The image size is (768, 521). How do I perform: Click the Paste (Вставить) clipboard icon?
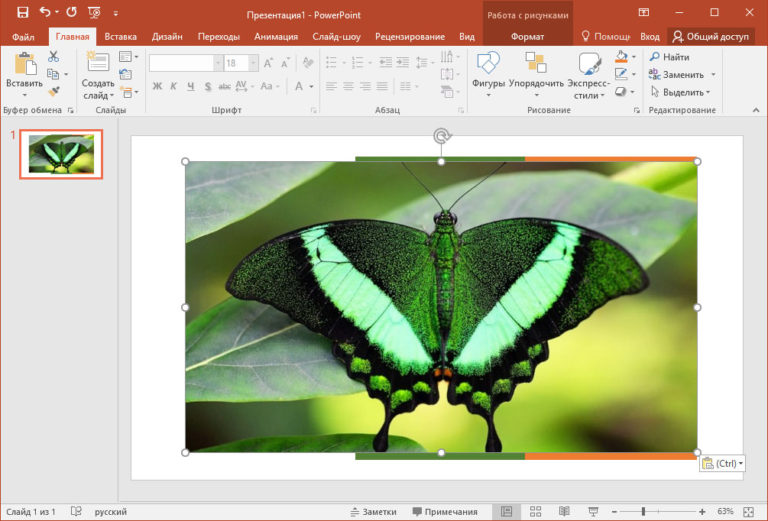[x=24, y=65]
